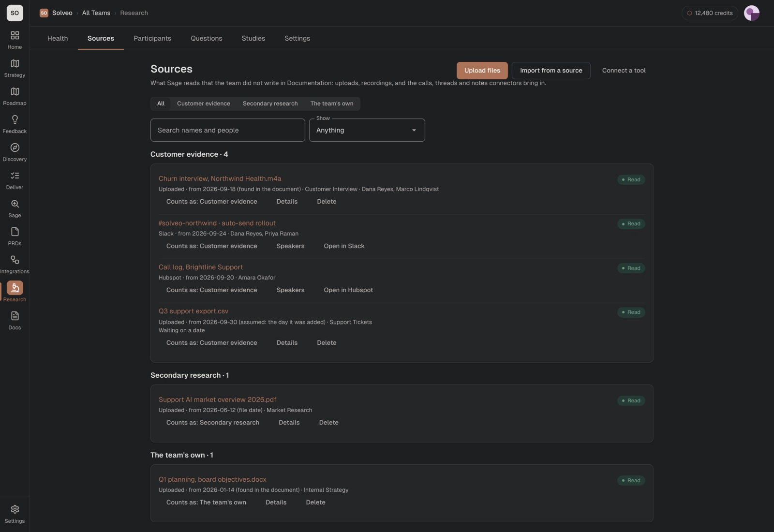Click the 12,480 credits badge

710,13
